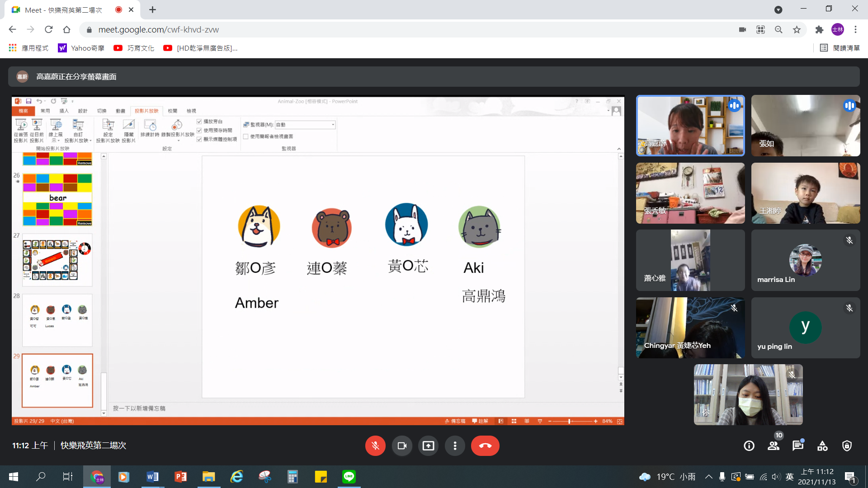Click 設定投影片放映 setup icon
Image resolution: width=868 pixels, height=488 pixels.
(x=108, y=131)
